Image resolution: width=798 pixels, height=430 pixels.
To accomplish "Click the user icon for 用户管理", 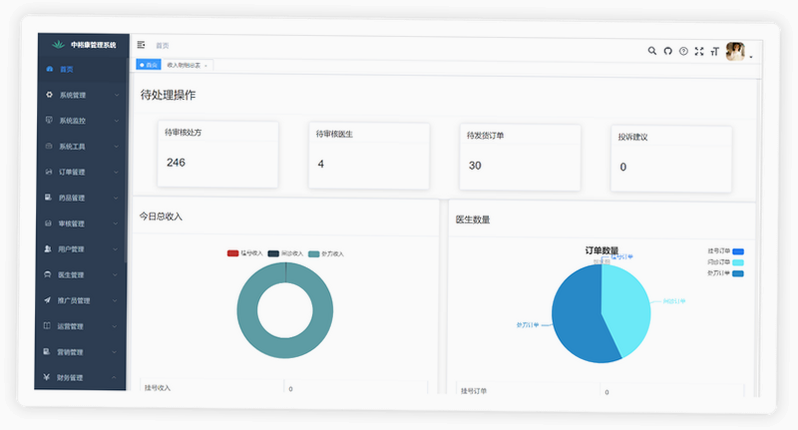I will click(47, 249).
